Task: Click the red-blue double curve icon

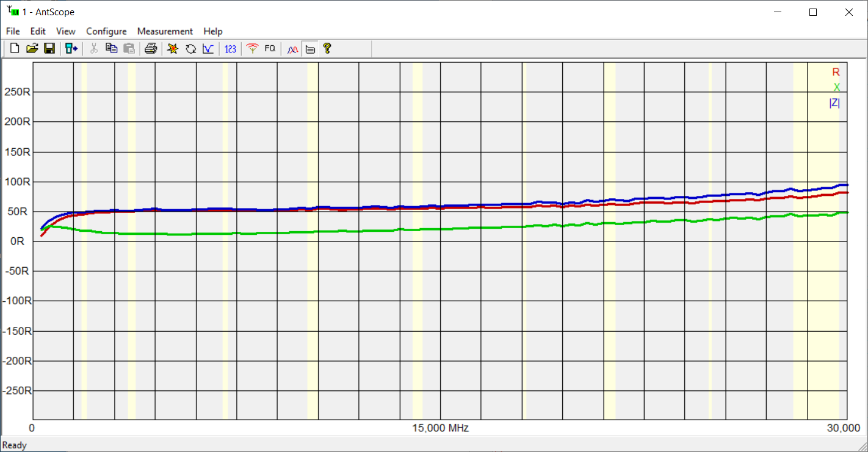Action: click(x=292, y=49)
